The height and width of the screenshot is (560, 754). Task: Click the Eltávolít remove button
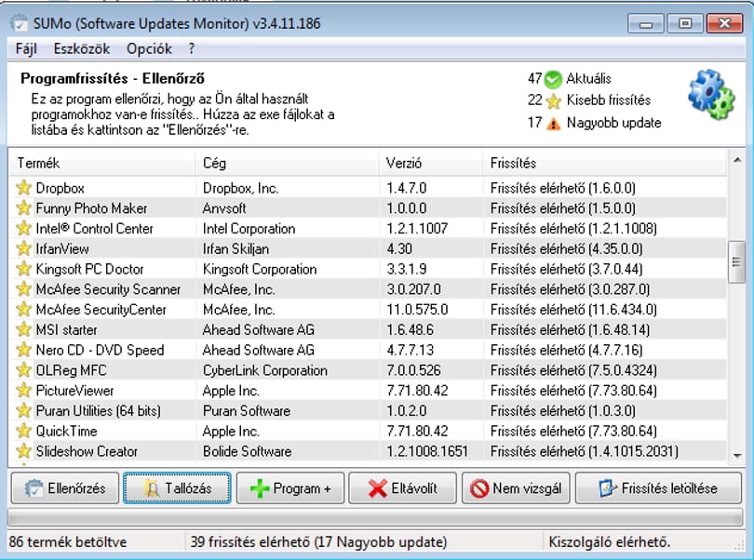pyautogui.click(x=402, y=488)
